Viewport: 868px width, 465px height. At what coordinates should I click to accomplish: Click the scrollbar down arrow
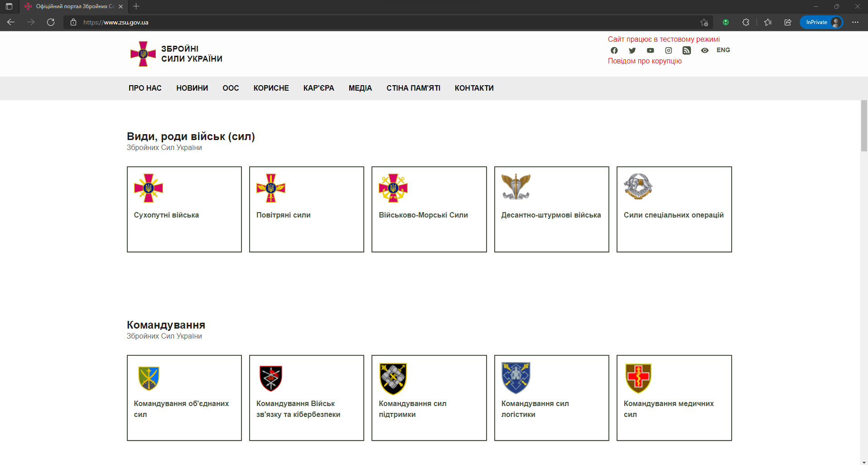coord(864,462)
